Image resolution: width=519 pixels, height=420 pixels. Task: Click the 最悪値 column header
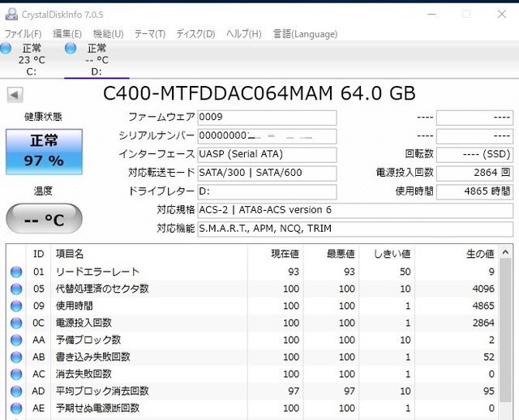pos(331,254)
